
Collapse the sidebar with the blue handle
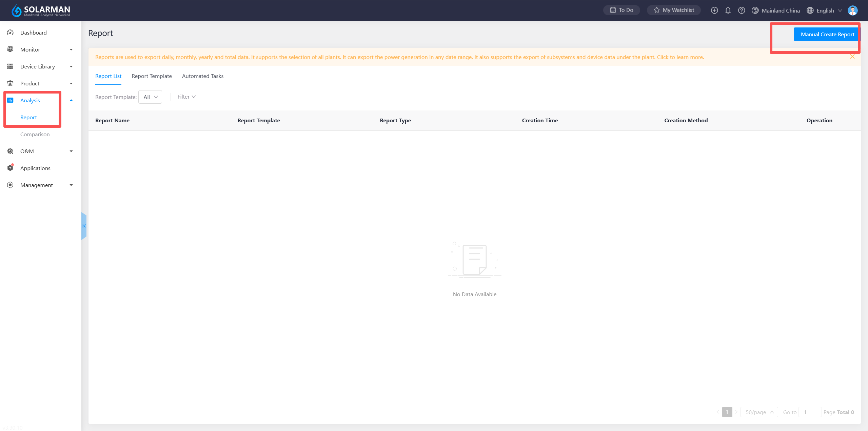coord(84,226)
